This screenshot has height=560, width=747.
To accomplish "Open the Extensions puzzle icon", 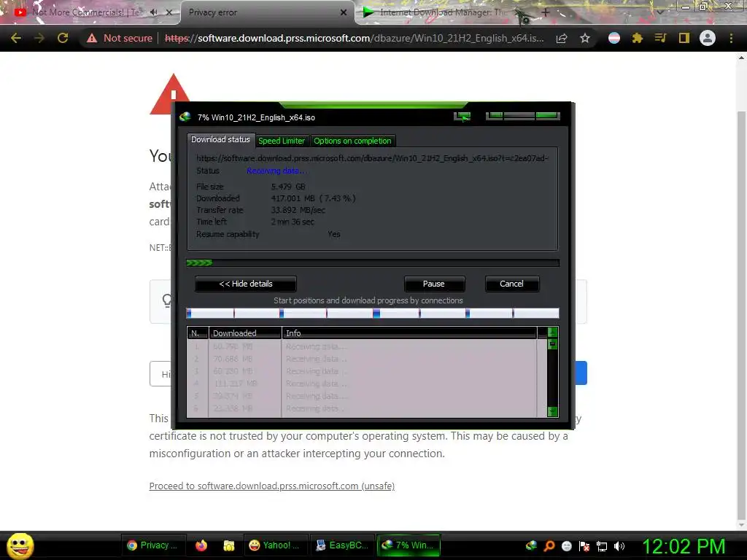I will point(638,38).
